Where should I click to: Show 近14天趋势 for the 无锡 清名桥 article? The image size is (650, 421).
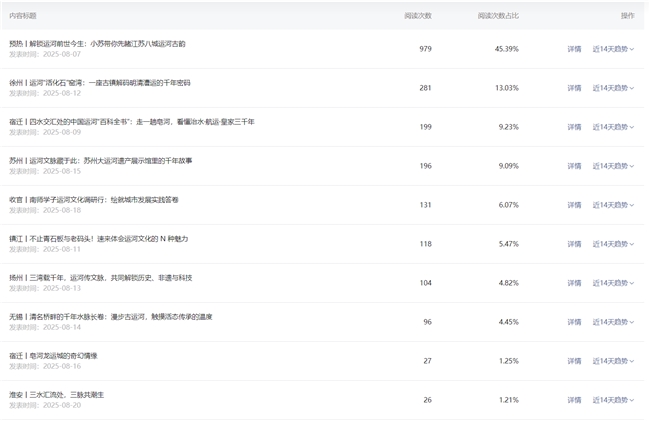pyautogui.click(x=613, y=322)
